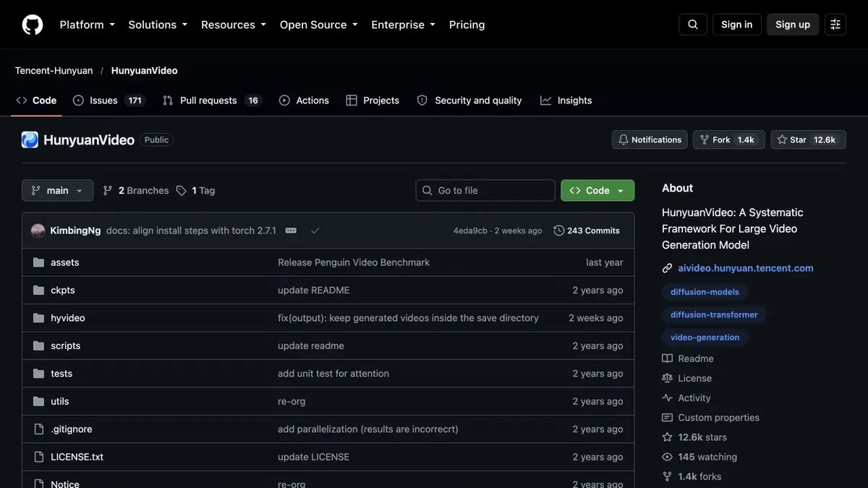Image resolution: width=868 pixels, height=488 pixels.
Task: Star the repository with Star button
Action: [x=808, y=140]
